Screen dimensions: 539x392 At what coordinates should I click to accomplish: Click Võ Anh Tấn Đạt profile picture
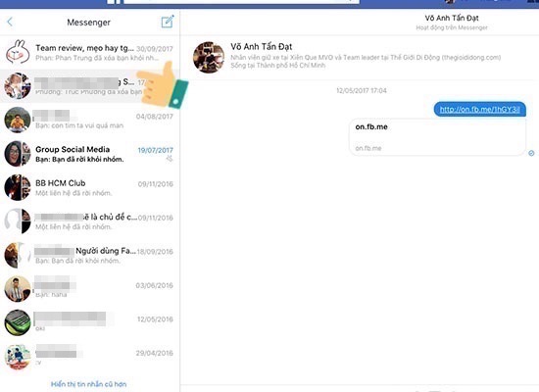(209, 57)
